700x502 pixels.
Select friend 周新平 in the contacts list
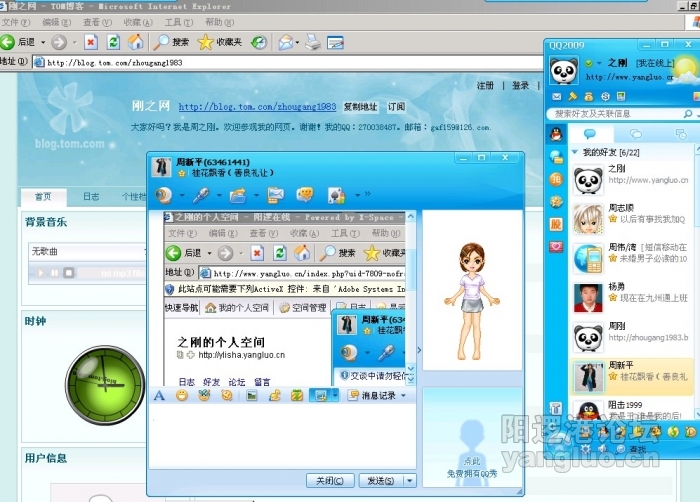coord(632,376)
